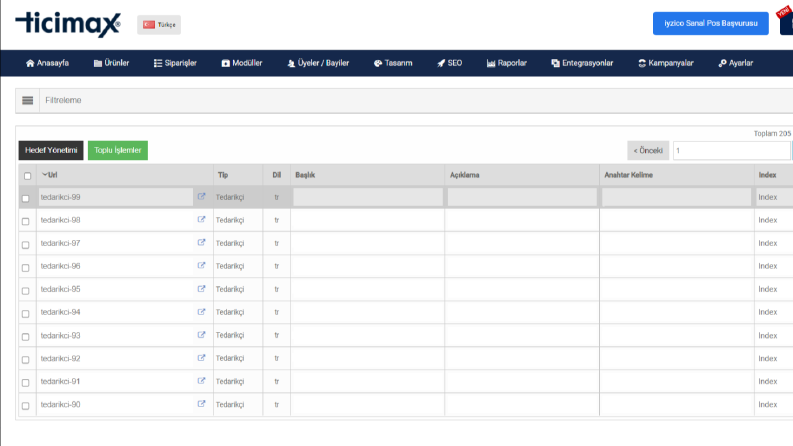Check the box for tedarikci-93 row
The image size is (793, 446).
pyautogui.click(x=26, y=336)
